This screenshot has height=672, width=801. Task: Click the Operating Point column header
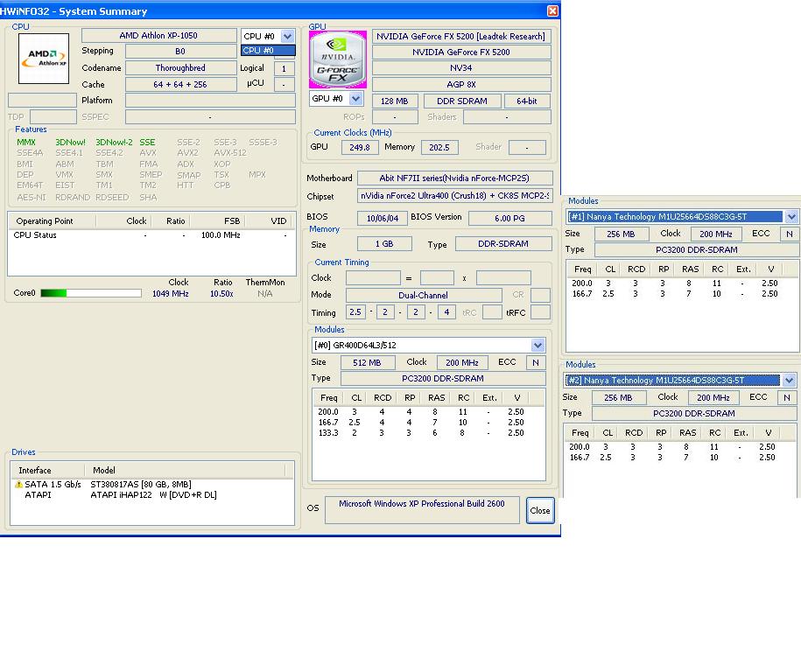[x=52, y=221]
